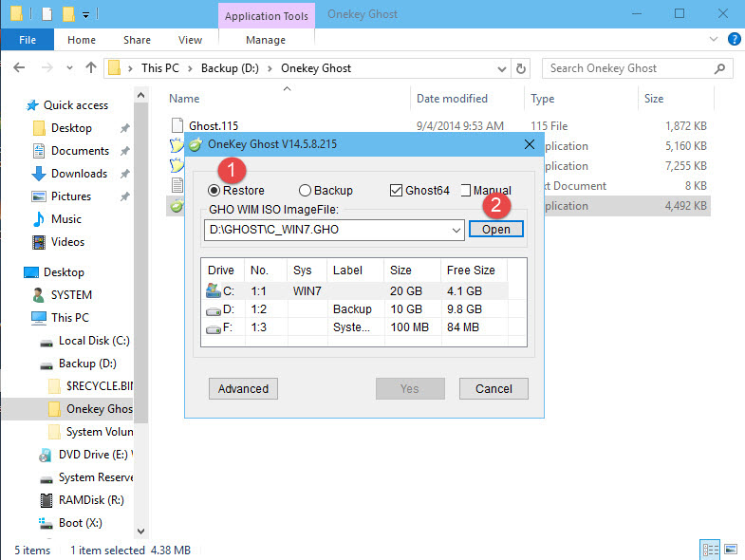The width and height of the screenshot is (745, 560).
Task: Open System Volume folder in the sidebar
Action: click(x=99, y=432)
